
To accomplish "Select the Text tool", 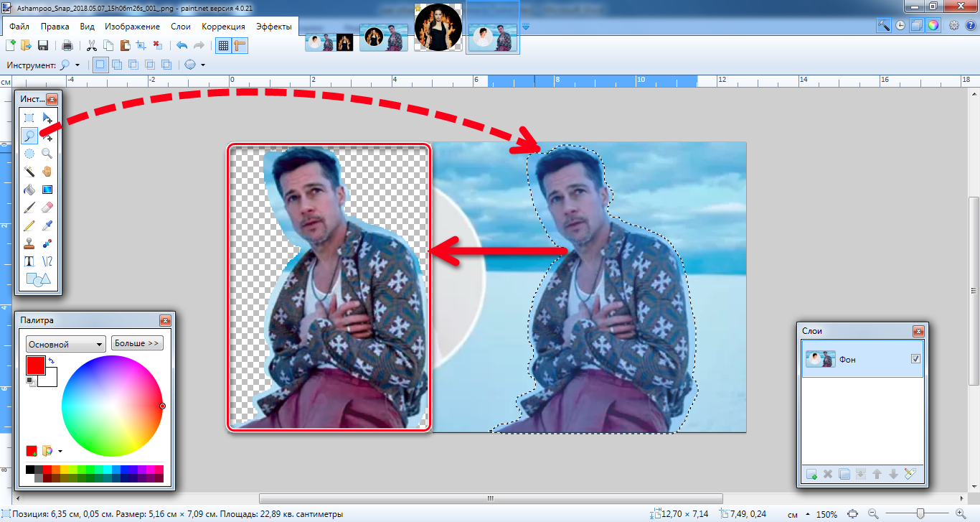I will [29, 261].
